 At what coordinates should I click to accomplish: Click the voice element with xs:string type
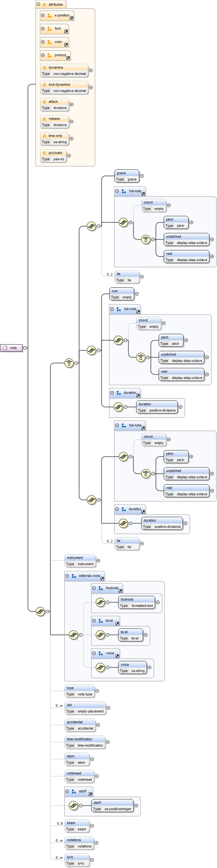pos(132,668)
